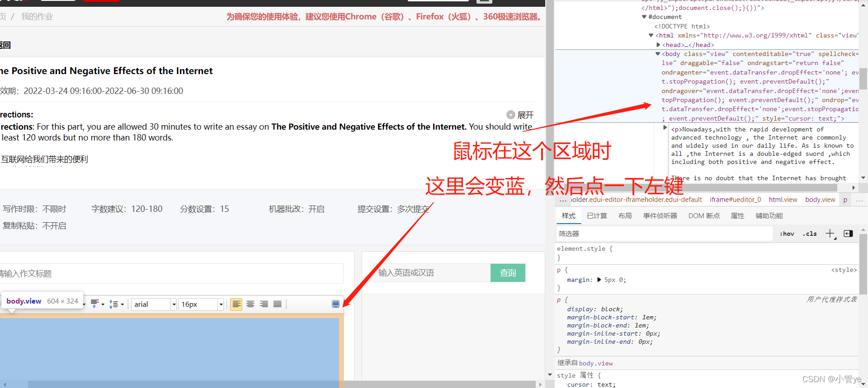Image resolution: width=868 pixels, height=388 pixels.
Task: Click the right breadcrumb overflow dots
Action: click(x=859, y=200)
